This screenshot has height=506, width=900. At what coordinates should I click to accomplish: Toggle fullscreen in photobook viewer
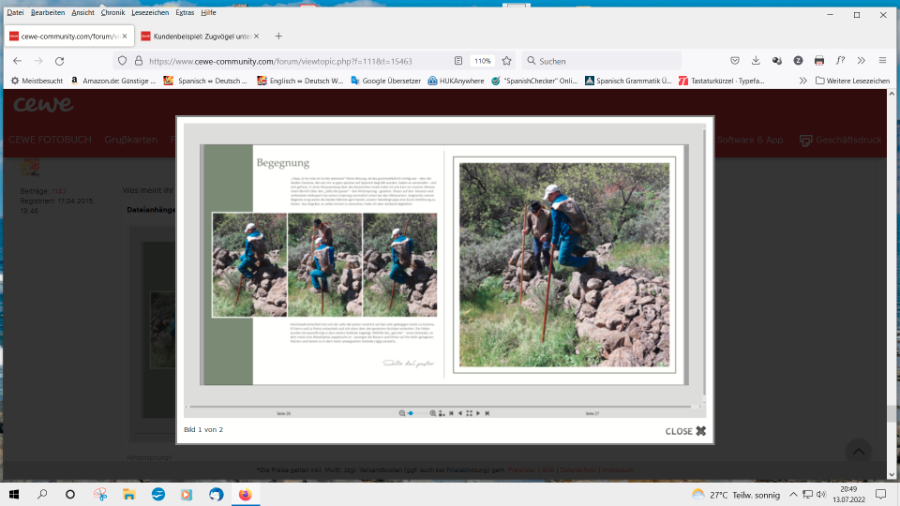click(x=469, y=413)
